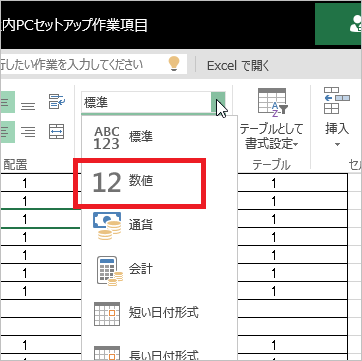The image size is (362, 361).
Task: Click the insert cells icon
Action: point(337,100)
